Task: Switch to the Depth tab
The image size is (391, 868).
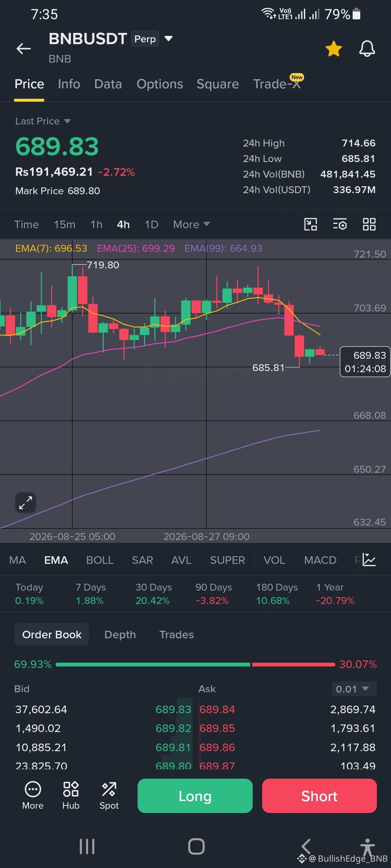Action: pos(120,634)
